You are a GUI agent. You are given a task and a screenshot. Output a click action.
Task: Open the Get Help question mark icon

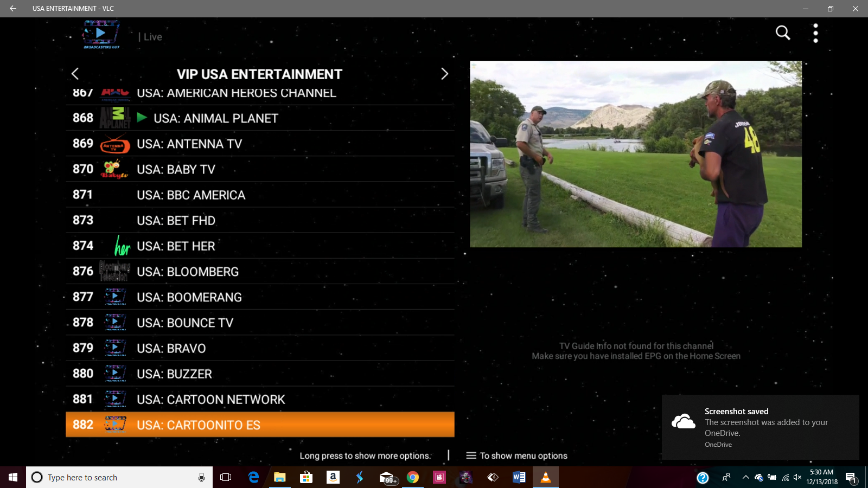(x=703, y=478)
